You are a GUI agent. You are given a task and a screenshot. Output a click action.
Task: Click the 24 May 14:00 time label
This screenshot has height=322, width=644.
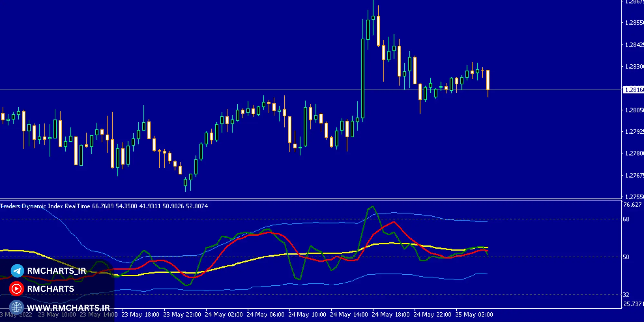[x=349, y=314]
